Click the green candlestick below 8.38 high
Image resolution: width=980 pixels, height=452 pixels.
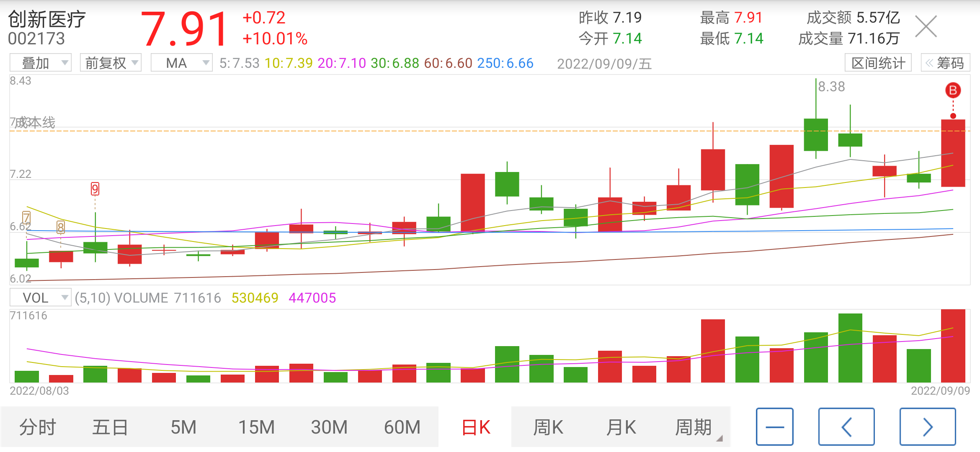816,135
